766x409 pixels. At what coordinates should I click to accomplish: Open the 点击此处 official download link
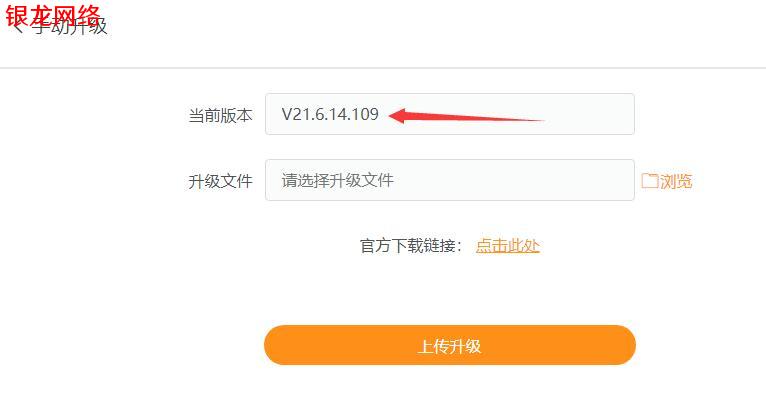pyautogui.click(x=508, y=245)
